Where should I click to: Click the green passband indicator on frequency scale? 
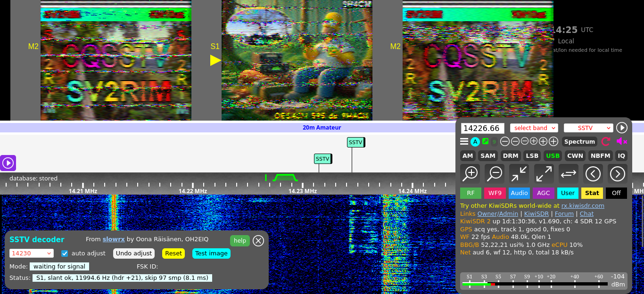click(x=285, y=178)
